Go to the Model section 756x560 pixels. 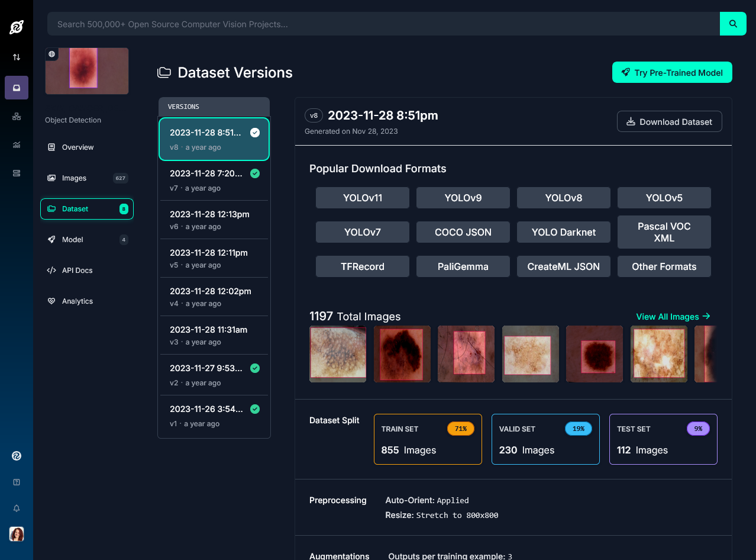click(x=72, y=240)
